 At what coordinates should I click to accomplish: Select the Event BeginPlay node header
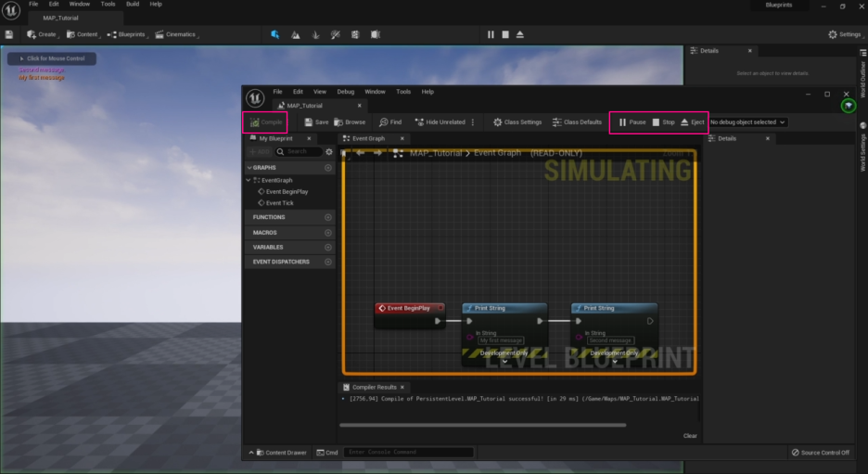pyautogui.click(x=410, y=308)
